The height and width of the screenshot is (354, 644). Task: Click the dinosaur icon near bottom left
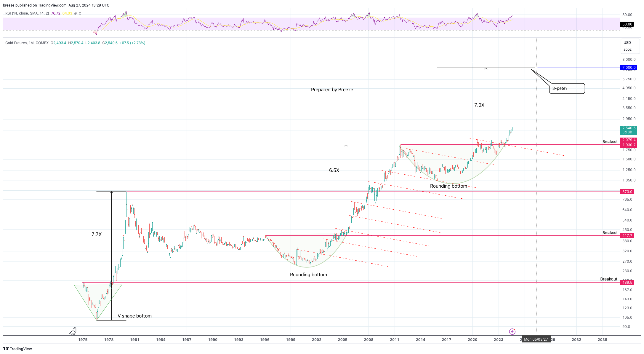point(73,331)
